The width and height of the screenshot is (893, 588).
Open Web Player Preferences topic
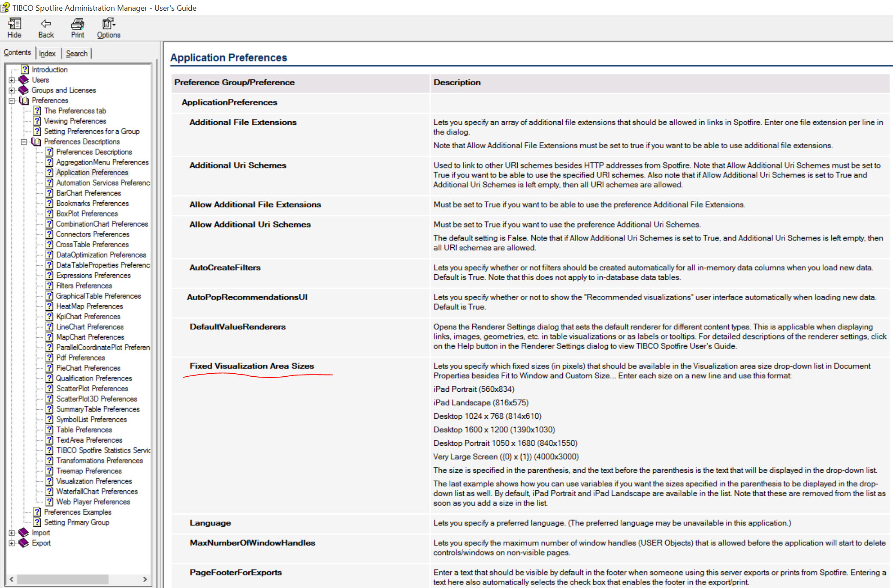pos(93,502)
